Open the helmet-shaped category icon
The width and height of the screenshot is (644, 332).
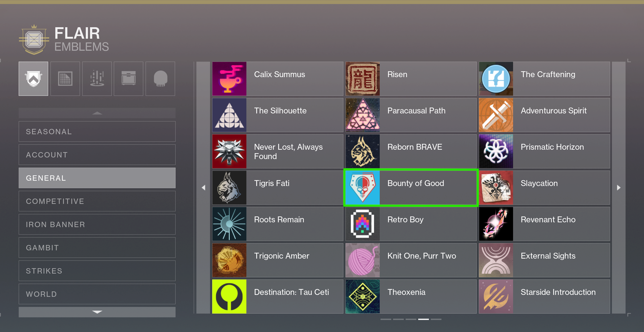160,79
